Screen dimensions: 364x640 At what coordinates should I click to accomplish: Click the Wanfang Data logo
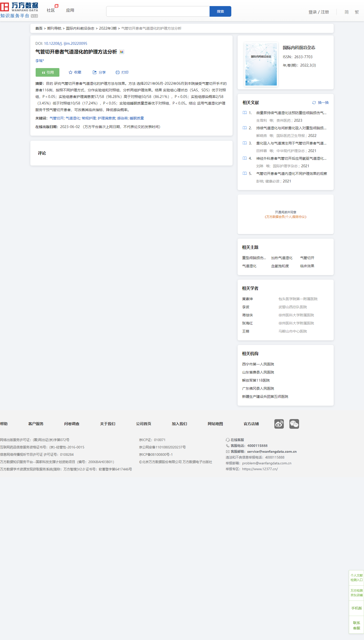click(x=19, y=10)
